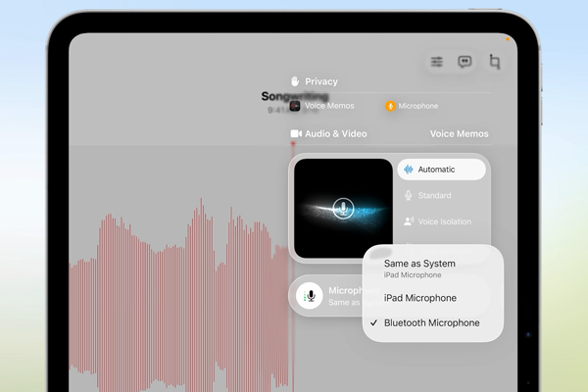This screenshot has height=392, width=588.
Task: Tap the red audio waveform
Action: [x=179, y=296]
